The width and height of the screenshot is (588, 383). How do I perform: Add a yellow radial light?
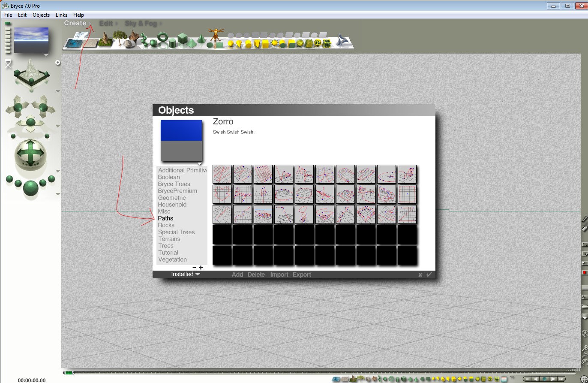tap(231, 43)
